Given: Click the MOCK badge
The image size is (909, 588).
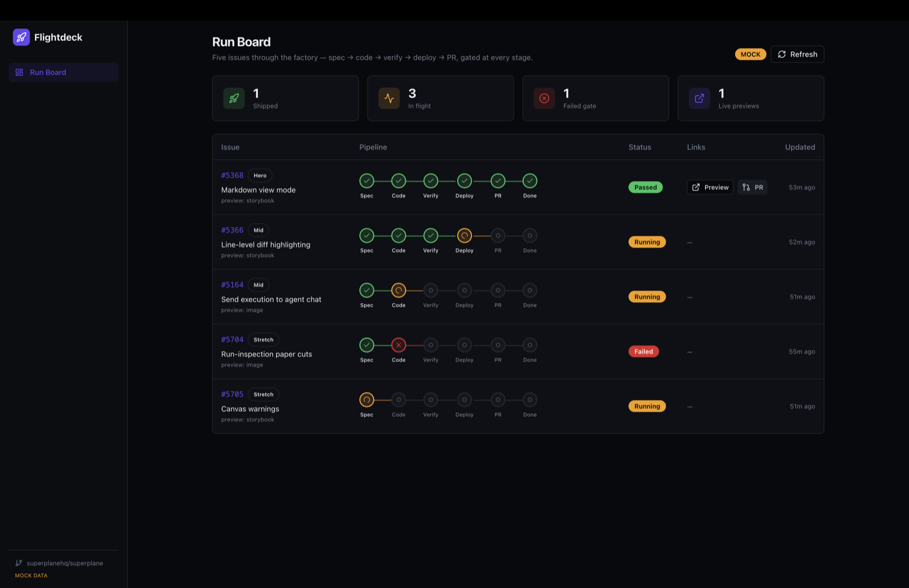Looking at the screenshot, I should 750,54.
